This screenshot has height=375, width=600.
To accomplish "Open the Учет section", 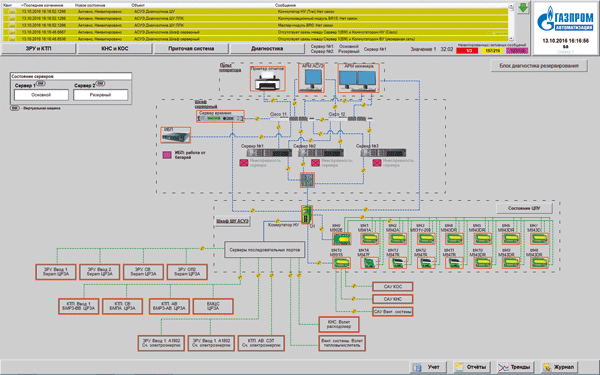I will click(427, 367).
